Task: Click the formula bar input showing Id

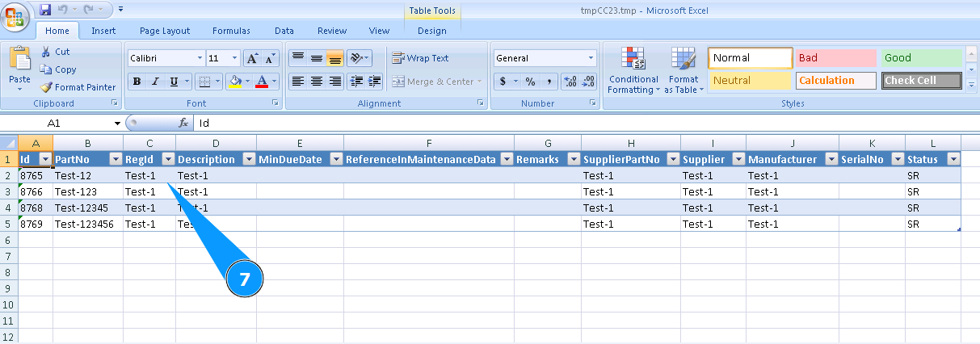Action: (x=586, y=123)
